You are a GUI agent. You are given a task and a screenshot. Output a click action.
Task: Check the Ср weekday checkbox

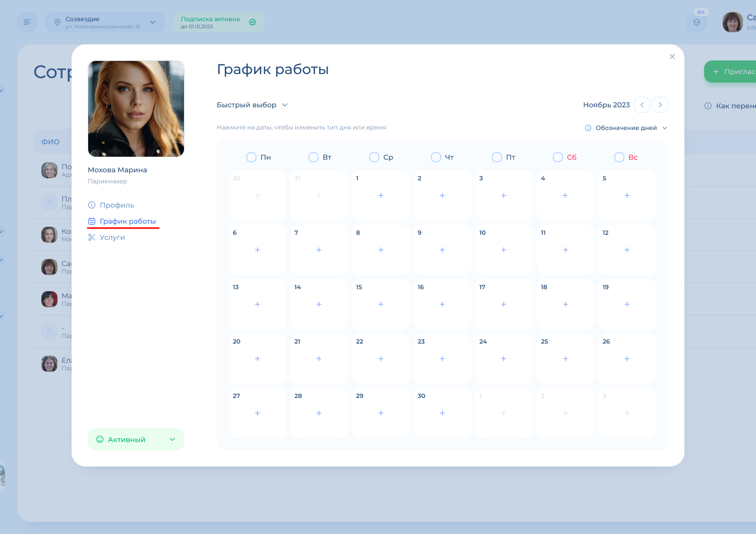click(374, 157)
